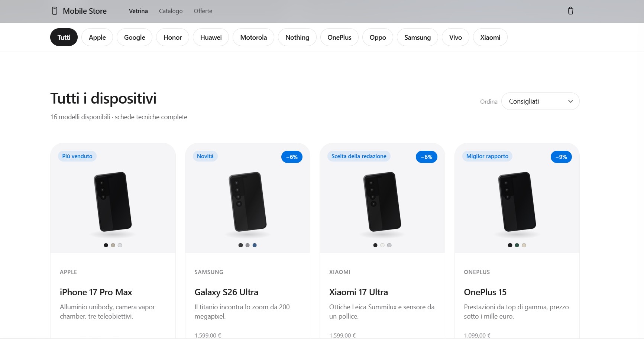Pick the light gray color for iPhone 17 Pro Max
Viewport: 644px width, 339px height.
[x=120, y=245]
